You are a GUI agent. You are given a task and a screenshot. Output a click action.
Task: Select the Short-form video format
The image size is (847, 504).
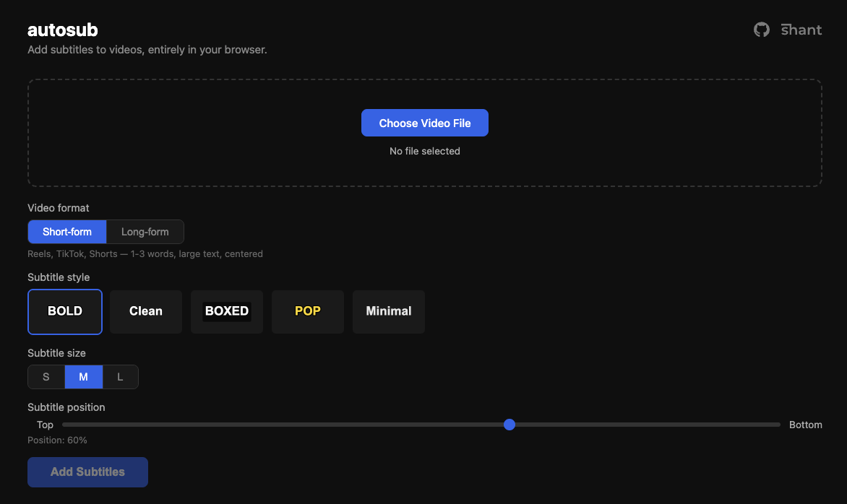tap(66, 232)
